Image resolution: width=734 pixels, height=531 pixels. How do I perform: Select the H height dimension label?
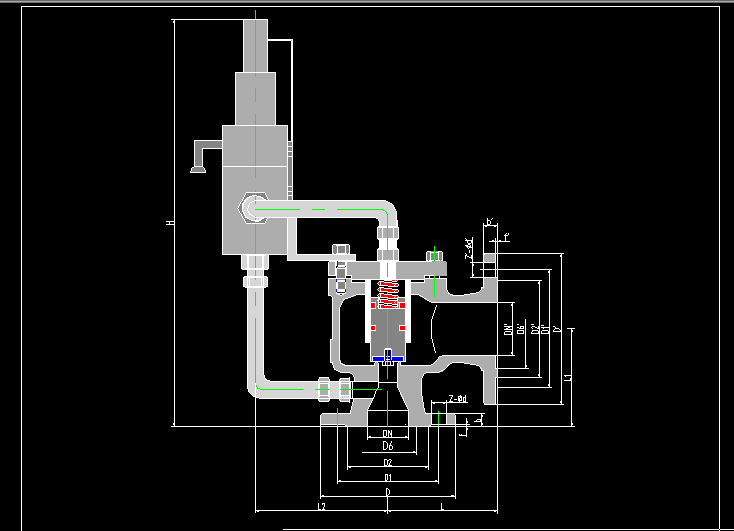[x=168, y=223]
